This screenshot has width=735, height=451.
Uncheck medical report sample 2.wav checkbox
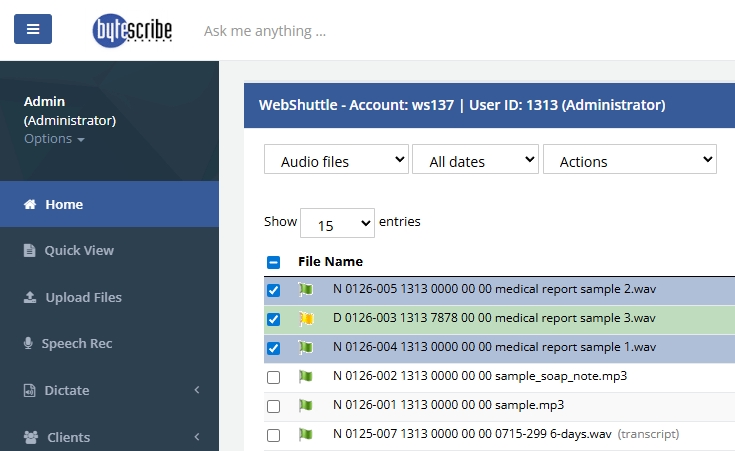tap(274, 290)
